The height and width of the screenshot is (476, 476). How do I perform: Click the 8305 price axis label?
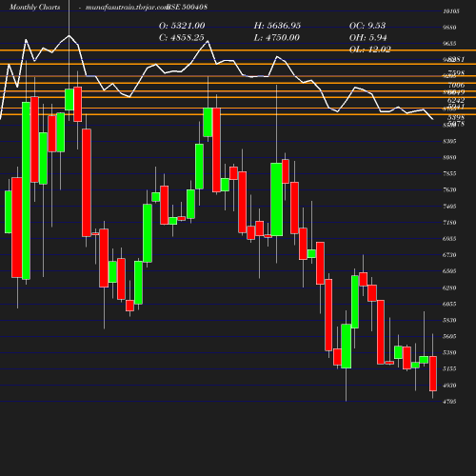(449, 141)
